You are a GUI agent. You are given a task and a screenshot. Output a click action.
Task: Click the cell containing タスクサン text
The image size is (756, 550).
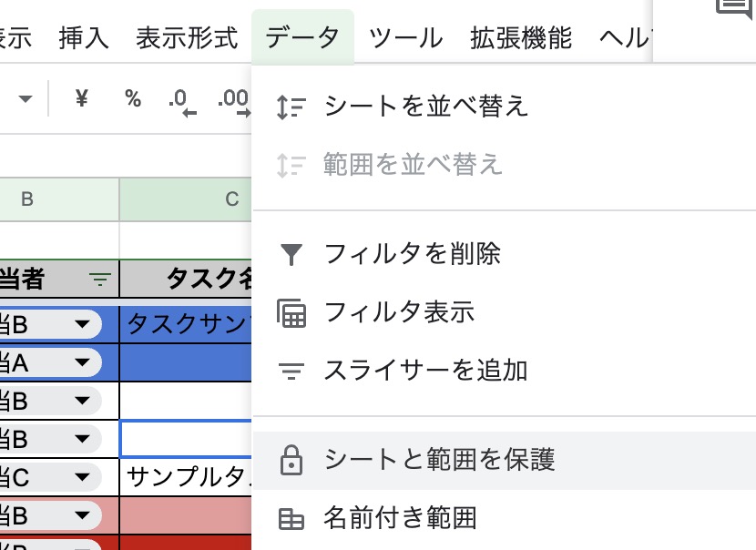pos(186,325)
